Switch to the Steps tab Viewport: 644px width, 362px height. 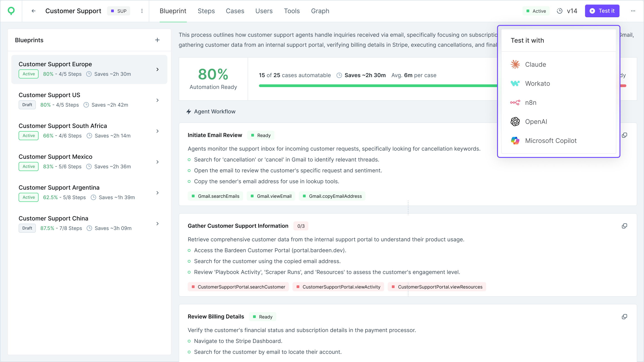tap(206, 11)
